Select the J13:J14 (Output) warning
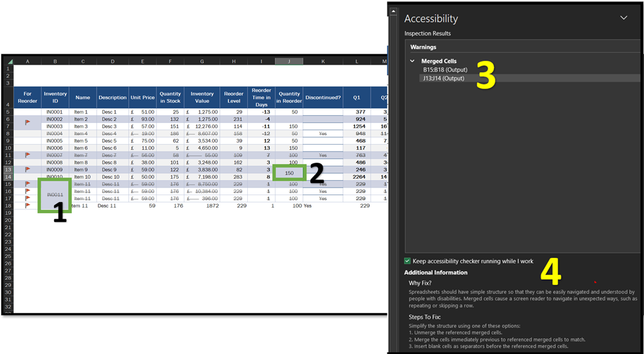This screenshot has height=354, width=644. (x=443, y=78)
